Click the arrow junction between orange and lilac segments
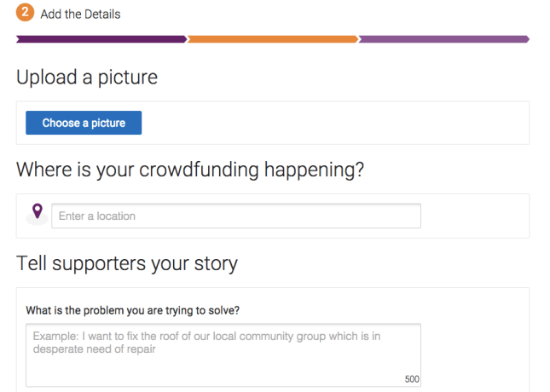Screen dimensions: 550x392 pyautogui.click(x=359, y=38)
